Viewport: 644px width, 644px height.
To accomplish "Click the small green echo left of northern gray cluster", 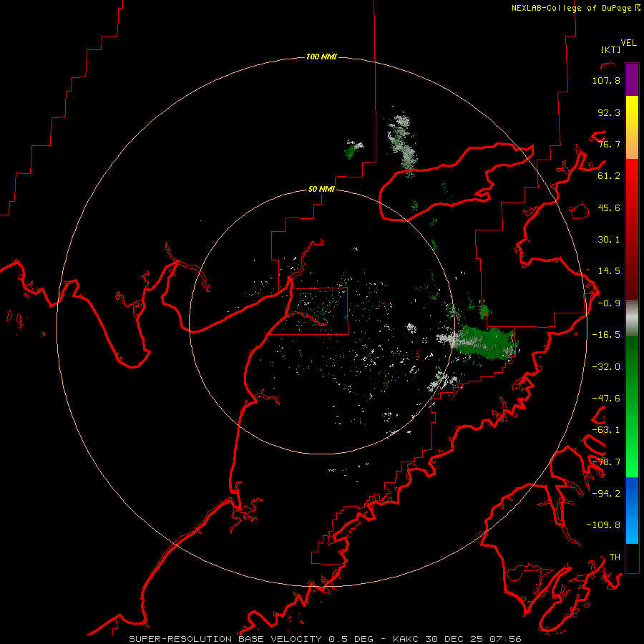I will (x=352, y=150).
